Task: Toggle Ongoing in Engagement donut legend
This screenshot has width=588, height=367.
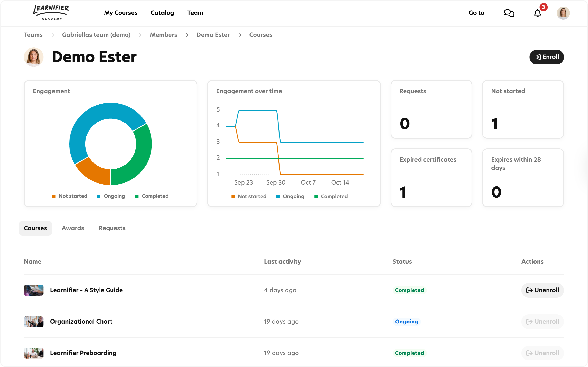Action: tap(111, 196)
